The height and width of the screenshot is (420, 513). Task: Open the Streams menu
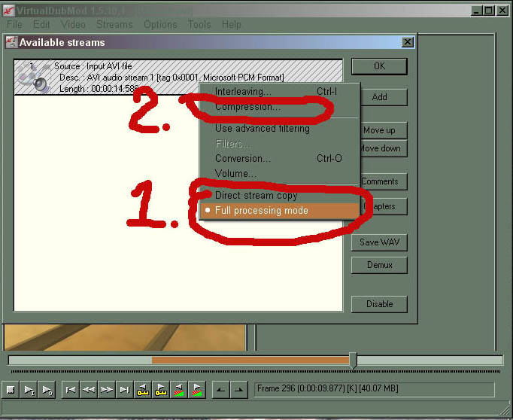click(114, 25)
